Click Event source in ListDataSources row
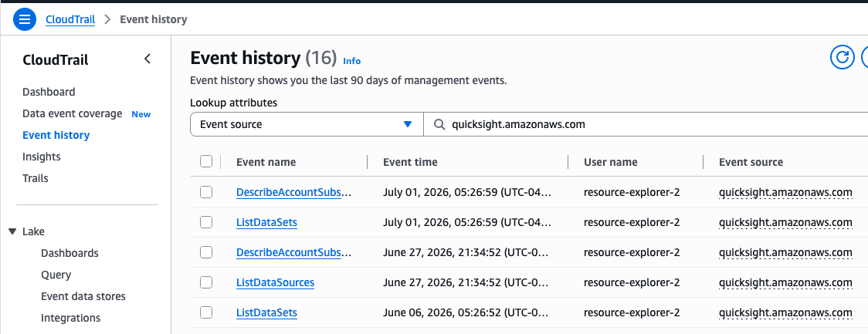The image size is (868, 334). click(785, 282)
